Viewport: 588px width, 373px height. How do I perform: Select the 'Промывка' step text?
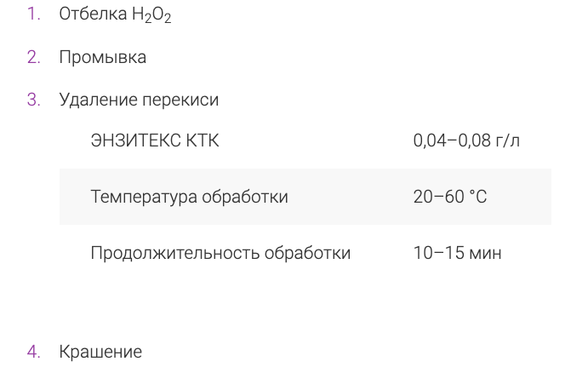(103, 57)
